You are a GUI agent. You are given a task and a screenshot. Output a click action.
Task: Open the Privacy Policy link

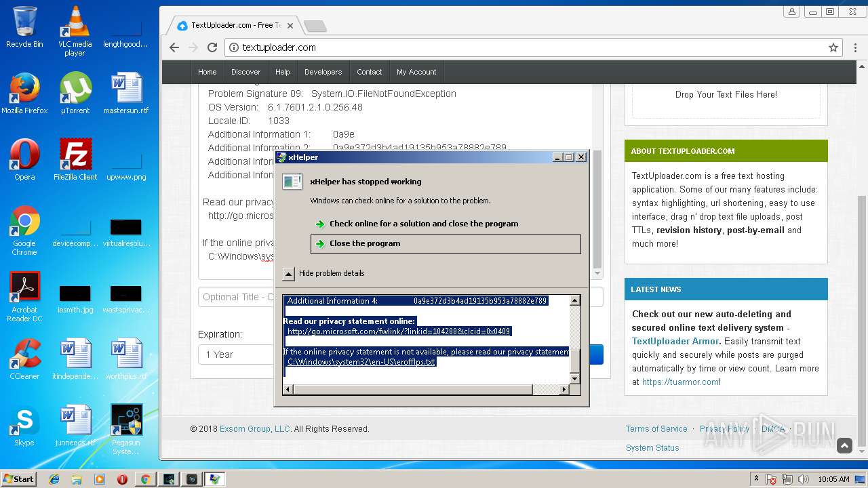click(x=724, y=429)
